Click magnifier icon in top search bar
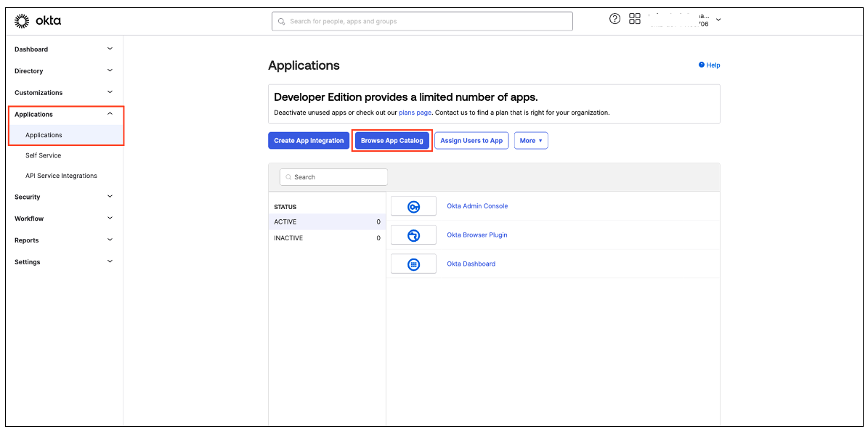The width and height of the screenshot is (868, 432). [x=281, y=22]
